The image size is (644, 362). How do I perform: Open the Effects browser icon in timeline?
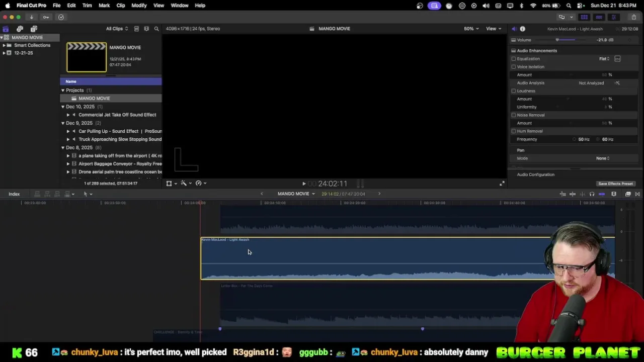[628, 194]
